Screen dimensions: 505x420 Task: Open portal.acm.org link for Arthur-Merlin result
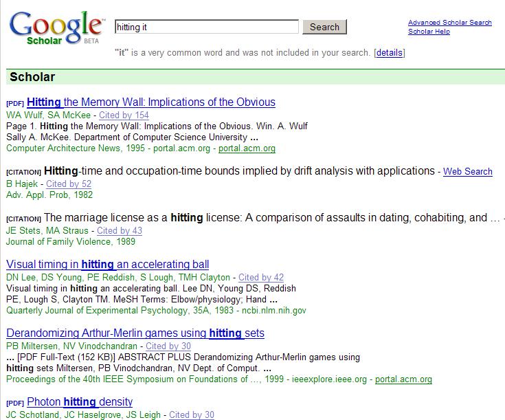[x=403, y=379]
